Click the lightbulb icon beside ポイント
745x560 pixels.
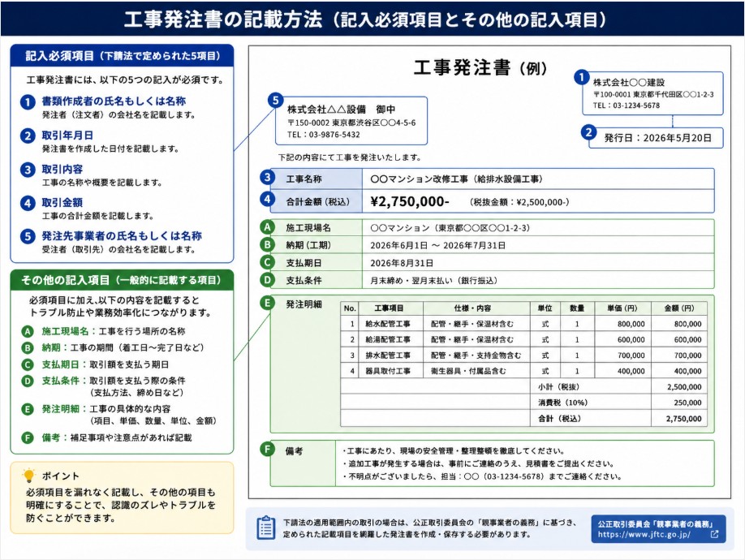point(29,476)
